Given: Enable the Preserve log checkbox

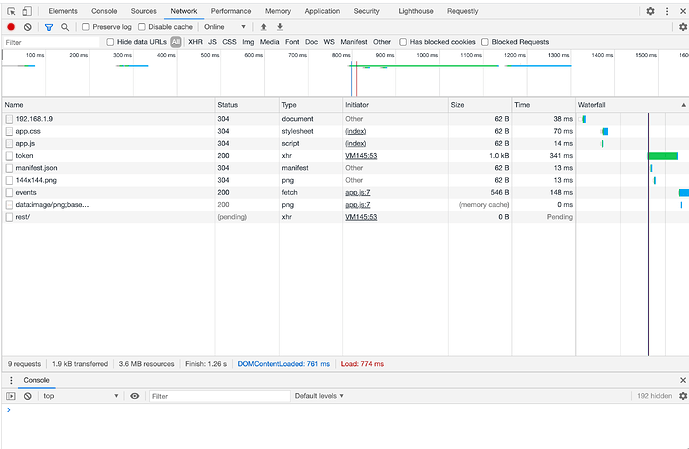Looking at the screenshot, I should (86, 27).
